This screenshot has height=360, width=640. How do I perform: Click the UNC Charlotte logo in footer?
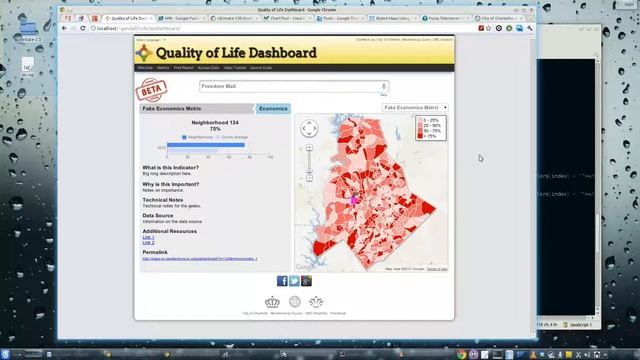316,302
